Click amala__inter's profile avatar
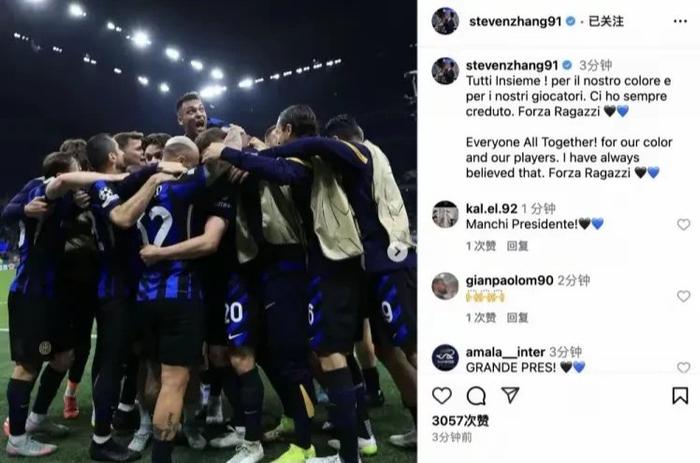The height and width of the screenshot is (463, 700). click(445, 358)
